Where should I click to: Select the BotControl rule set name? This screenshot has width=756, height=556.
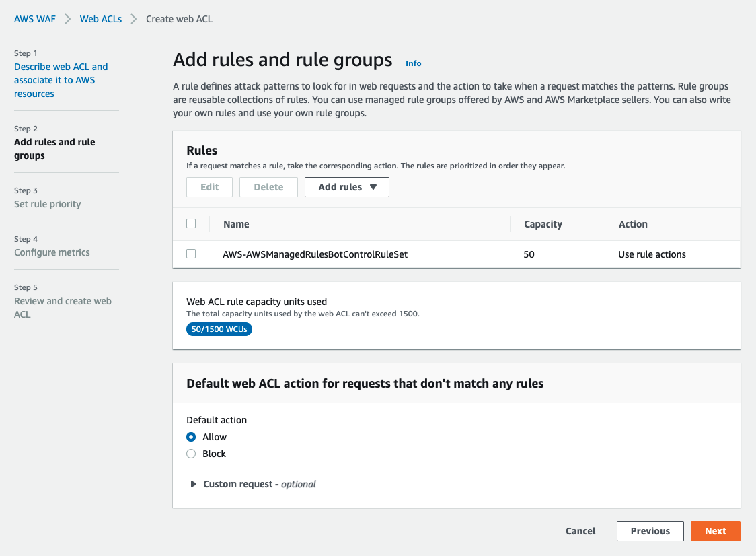(313, 254)
